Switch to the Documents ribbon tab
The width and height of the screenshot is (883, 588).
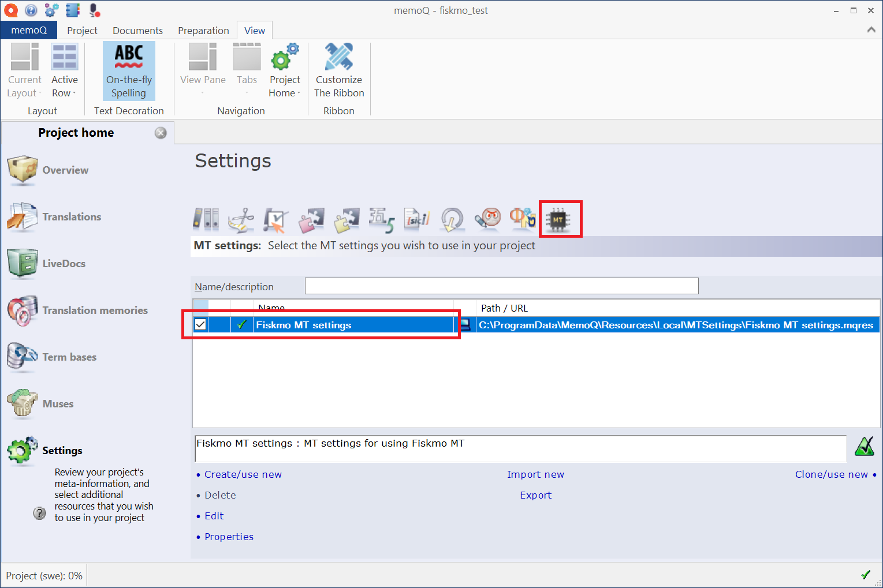[x=137, y=31]
